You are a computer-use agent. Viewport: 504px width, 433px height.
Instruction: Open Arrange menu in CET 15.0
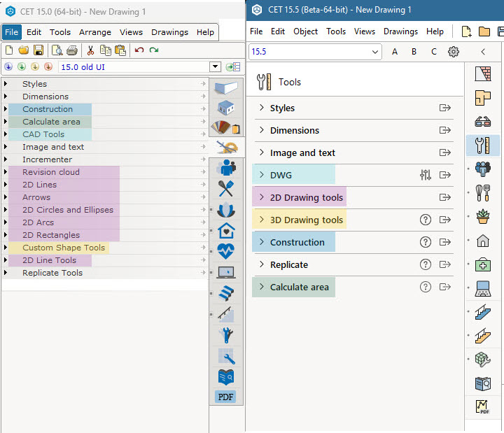tap(95, 32)
